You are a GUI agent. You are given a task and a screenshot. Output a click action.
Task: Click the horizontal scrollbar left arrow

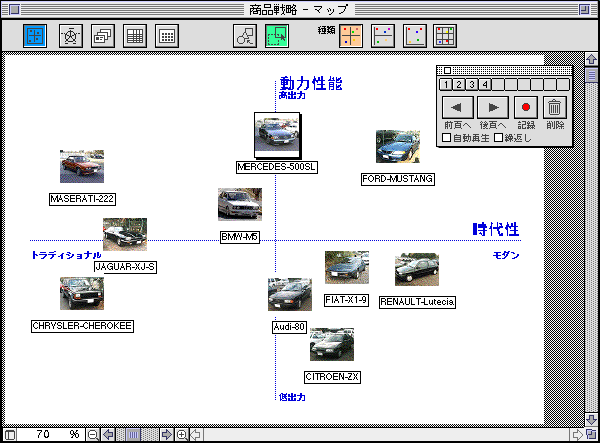pyautogui.click(x=196, y=435)
